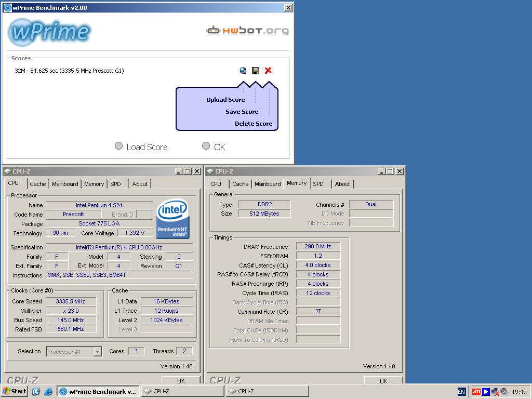Close the wPrime Benchmark window
Image resolution: width=532 pixels, height=399 pixels.
[x=288, y=7]
